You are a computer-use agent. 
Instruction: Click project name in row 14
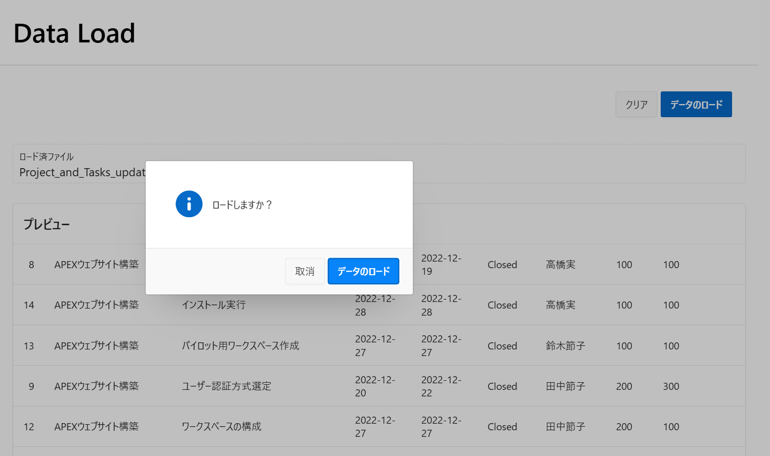click(x=96, y=305)
